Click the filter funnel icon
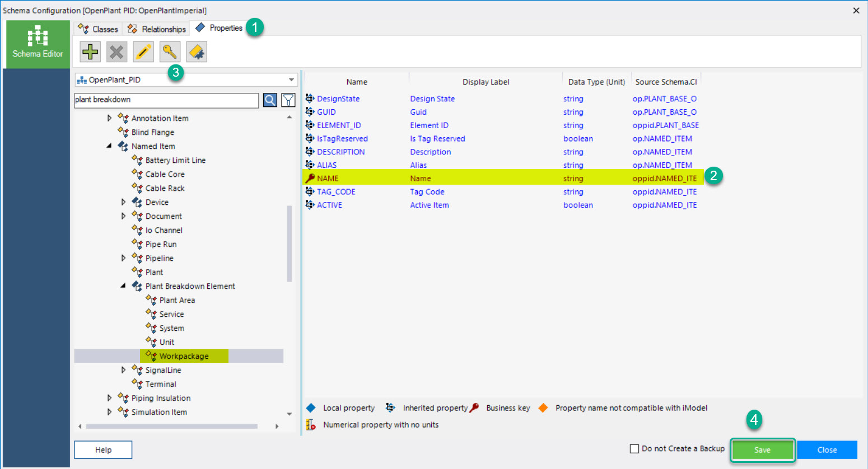The width and height of the screenshot is (868, 469). [288, 100]
